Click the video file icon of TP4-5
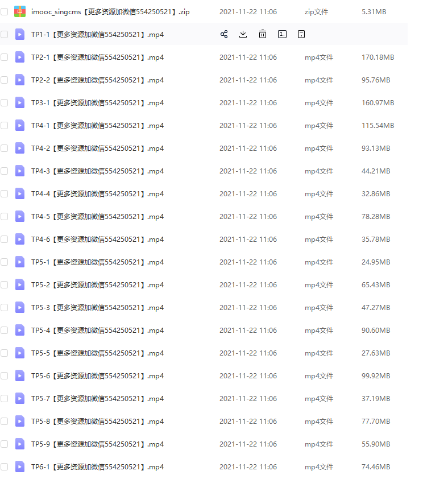The height and width of the screenshot is (479, 448). coord(20,216)
